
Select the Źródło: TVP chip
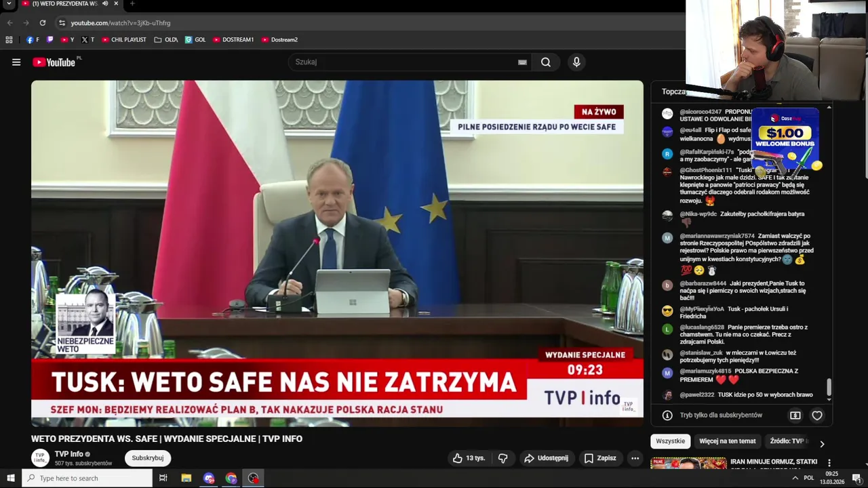[787, 441]
